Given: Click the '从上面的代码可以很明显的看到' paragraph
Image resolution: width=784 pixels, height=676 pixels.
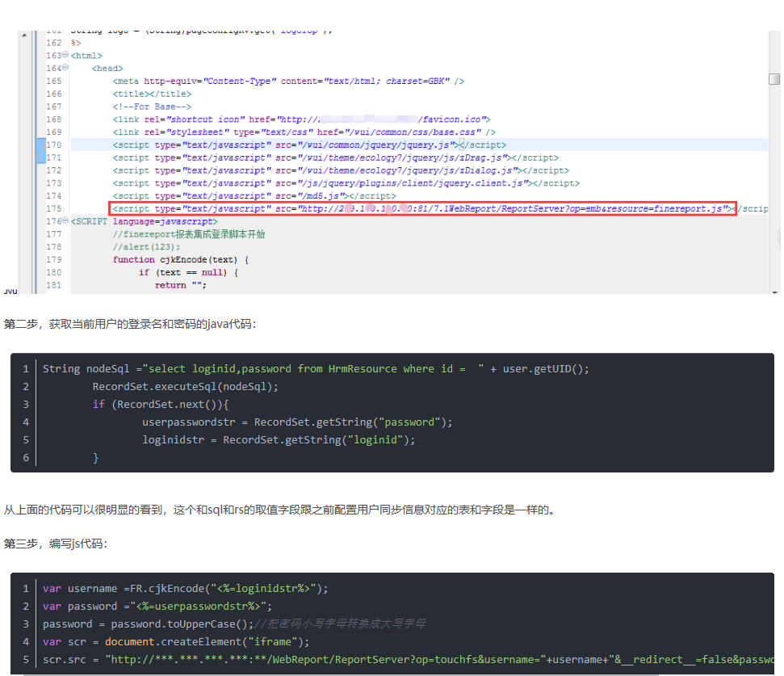Looking at the screenshot, I should [x=279, y=510].
